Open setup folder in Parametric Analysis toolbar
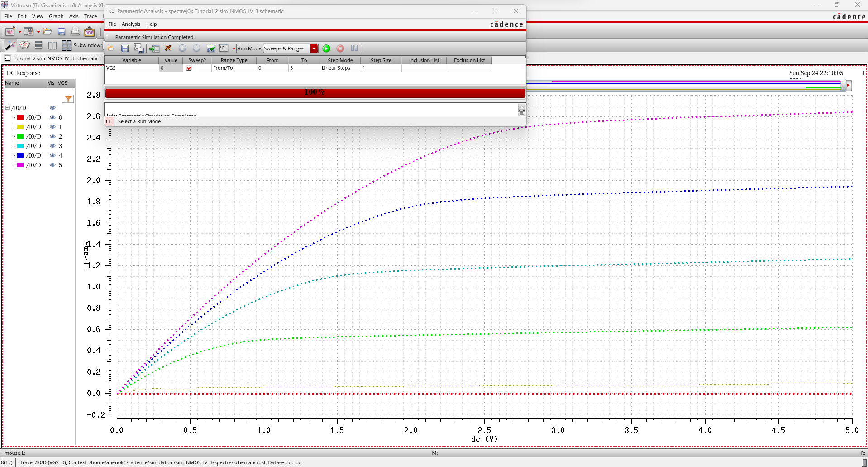This screenshot has height=467, width=868. [111, 48]
